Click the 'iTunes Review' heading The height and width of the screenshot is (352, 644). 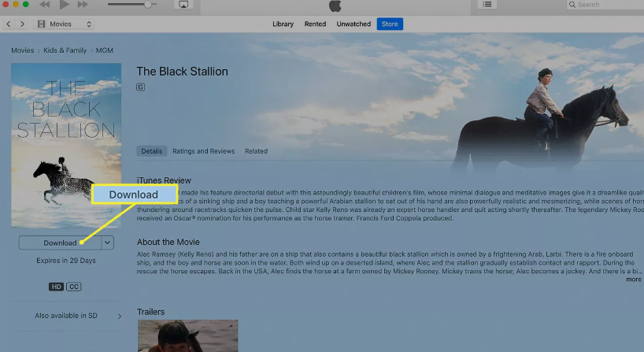pyautogui.click(x=164, y=180)
